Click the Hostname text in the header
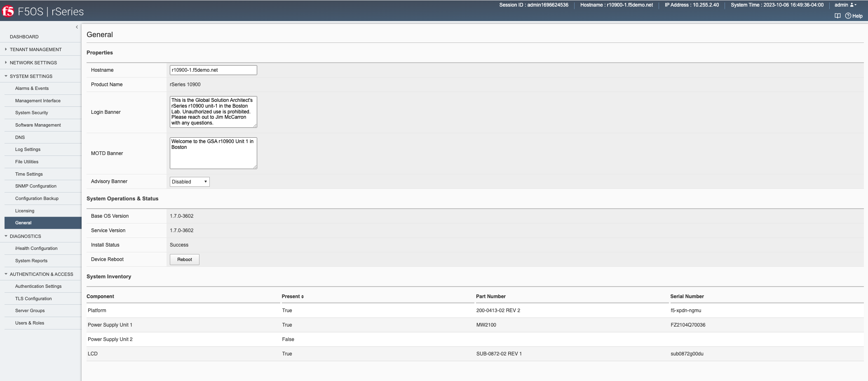 point(617,5)
